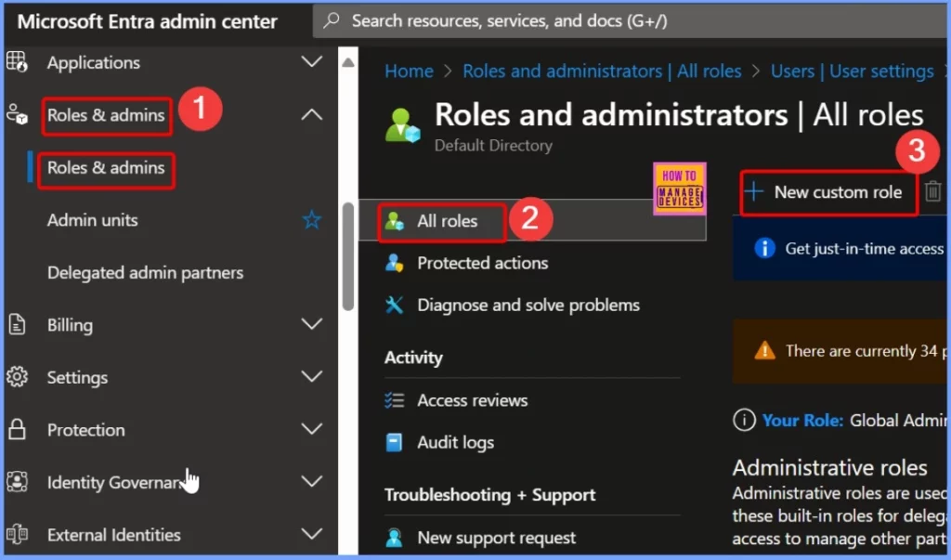This screenshot has height=560, width=951.
Task: Click the Applications sidebar icon
Action: tap(17, 62)
